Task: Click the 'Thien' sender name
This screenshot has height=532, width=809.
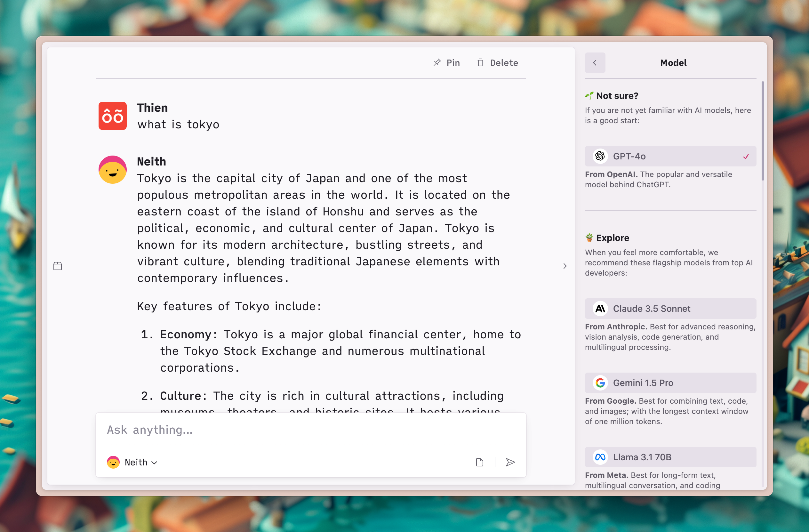Action: coord(152,108)
